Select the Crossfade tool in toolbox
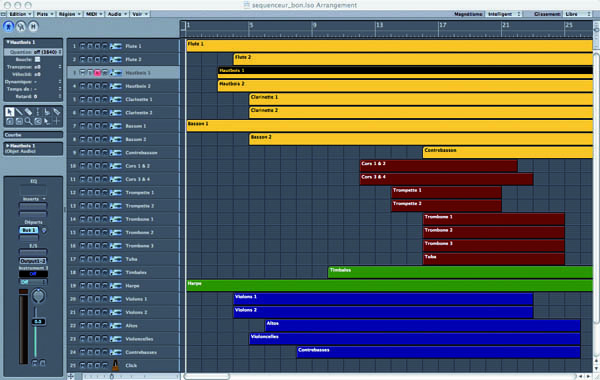600x380 pixels. [38, 121]
